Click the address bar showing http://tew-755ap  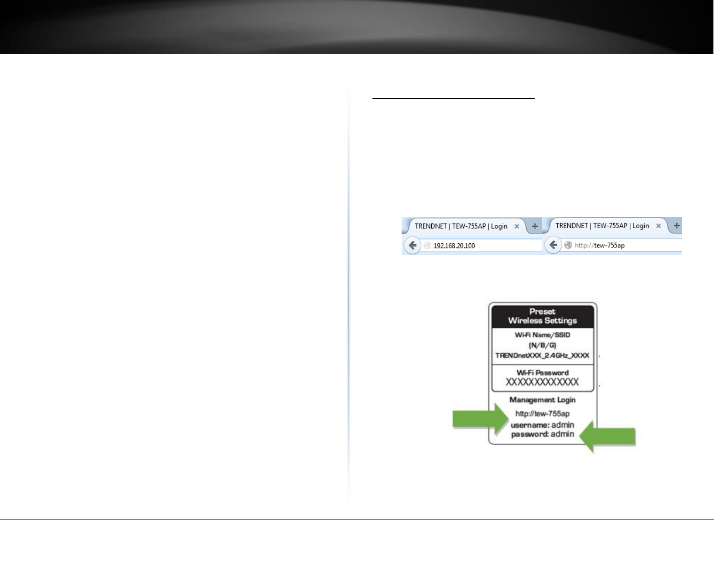622,245
